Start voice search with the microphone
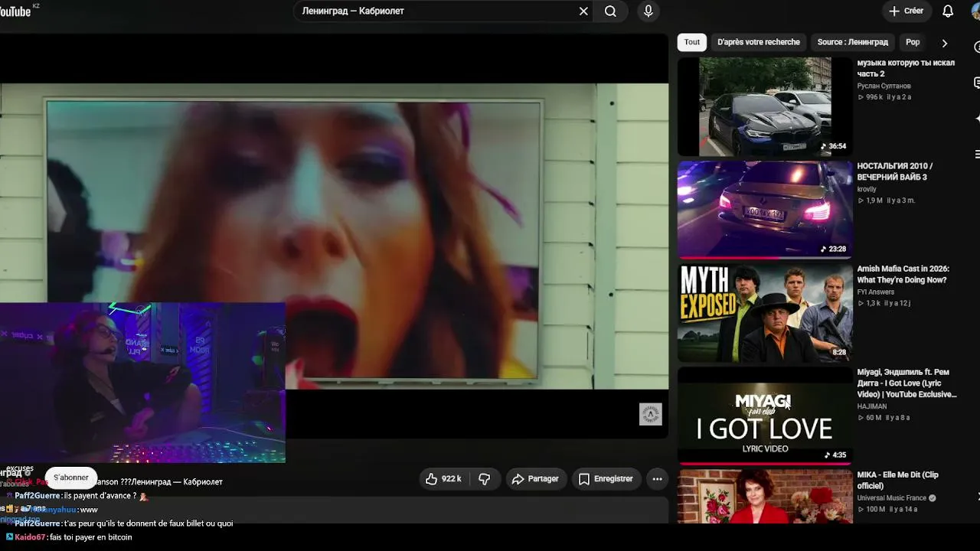980x551 pixels. point(648,11)
